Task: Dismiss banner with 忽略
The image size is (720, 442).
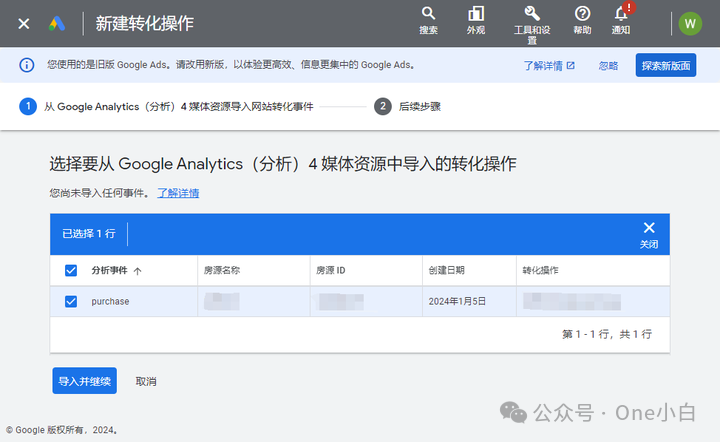Action: pyautogui.click(x=608, y=66)
